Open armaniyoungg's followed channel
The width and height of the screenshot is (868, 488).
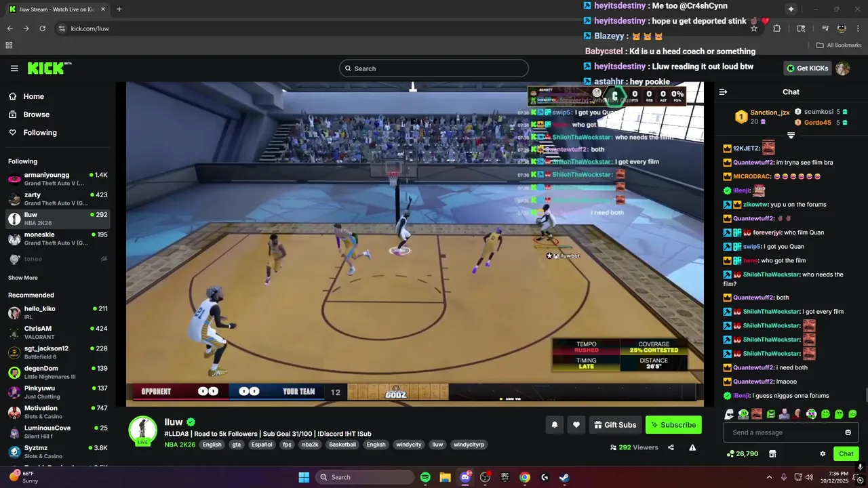pyautogui.click(x=58, y=179)
